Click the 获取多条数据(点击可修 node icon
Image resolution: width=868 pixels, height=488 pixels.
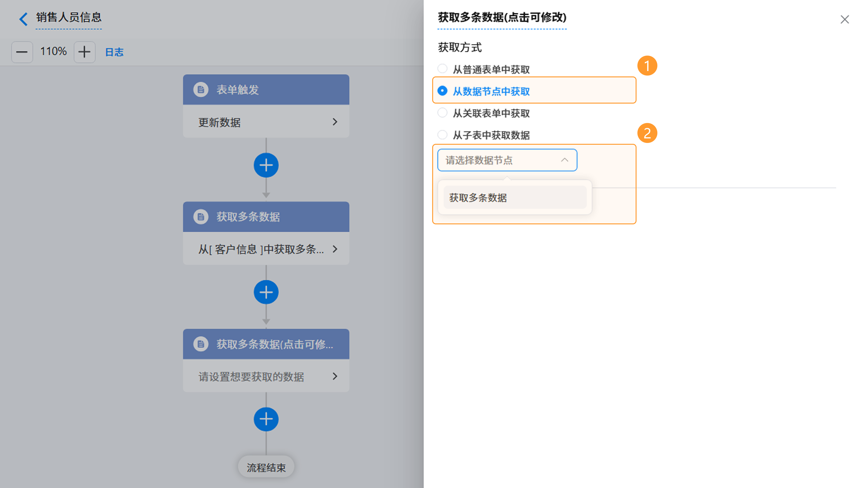tap(201, 344)
